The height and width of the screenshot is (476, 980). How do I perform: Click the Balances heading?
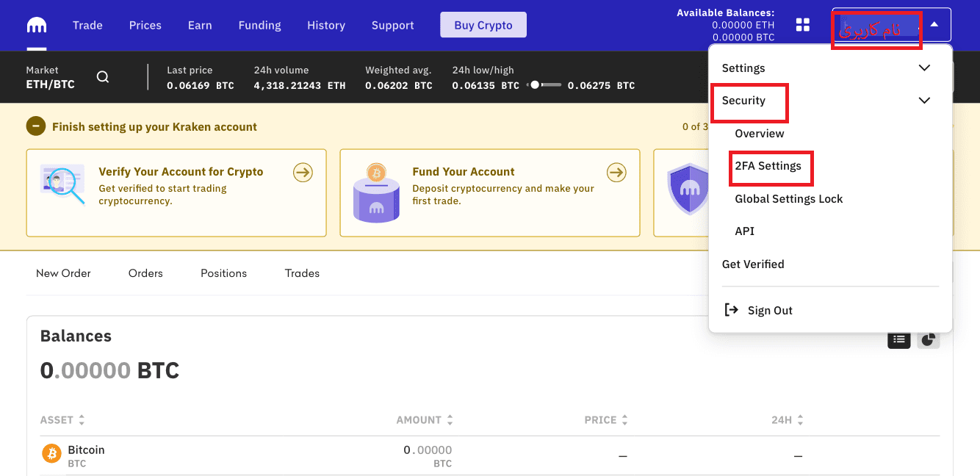point(76,336)
